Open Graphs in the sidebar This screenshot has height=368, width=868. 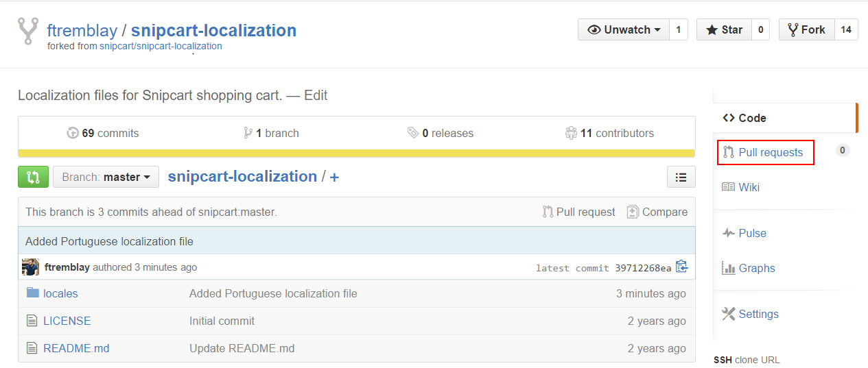(x=749, y=268)
